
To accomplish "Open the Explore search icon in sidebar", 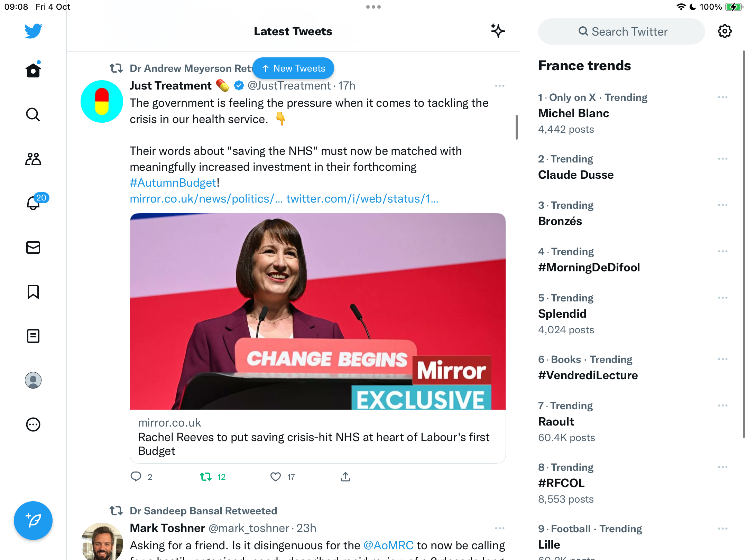I will tap(33, 114).
